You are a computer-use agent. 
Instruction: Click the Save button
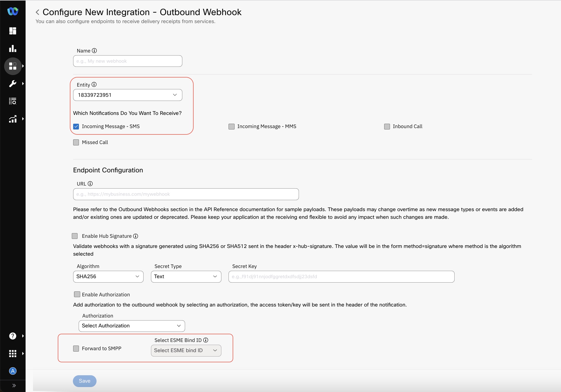(x=84, y=381)
